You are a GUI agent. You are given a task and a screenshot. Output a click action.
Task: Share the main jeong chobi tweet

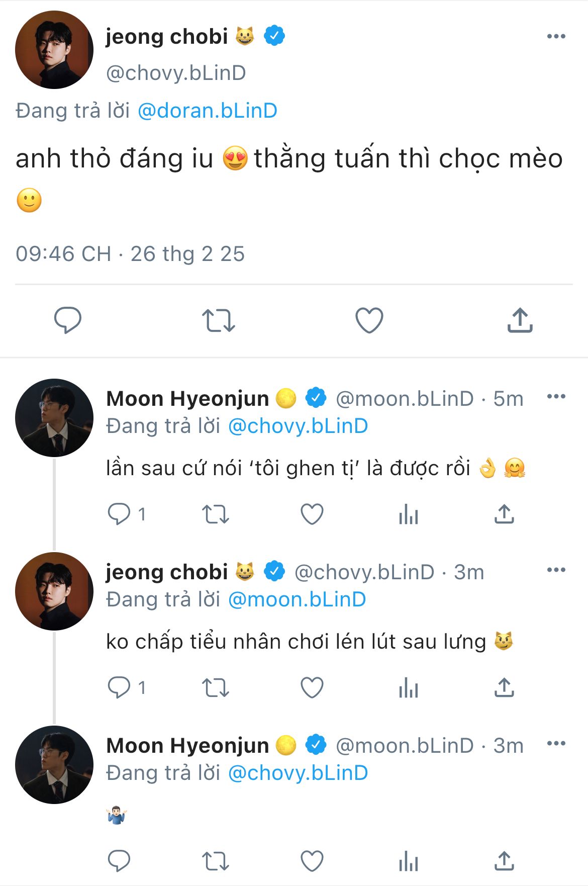520,320
